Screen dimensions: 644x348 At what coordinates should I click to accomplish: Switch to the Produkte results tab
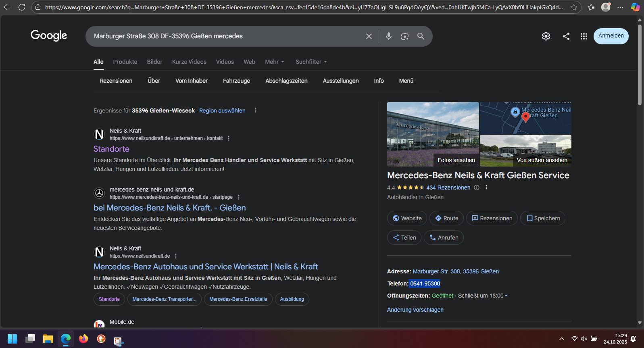click(x=125, y=62)
